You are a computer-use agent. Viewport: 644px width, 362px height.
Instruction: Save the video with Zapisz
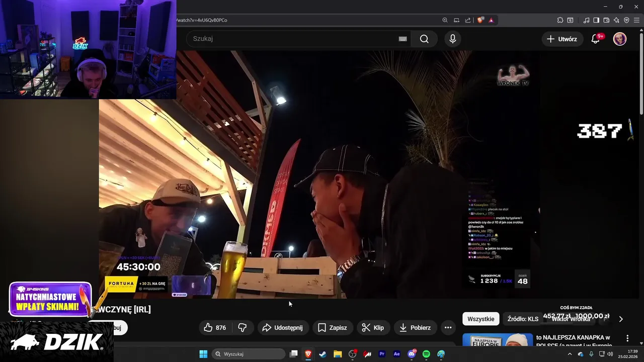pyautogui.click(x=333, y=327)
